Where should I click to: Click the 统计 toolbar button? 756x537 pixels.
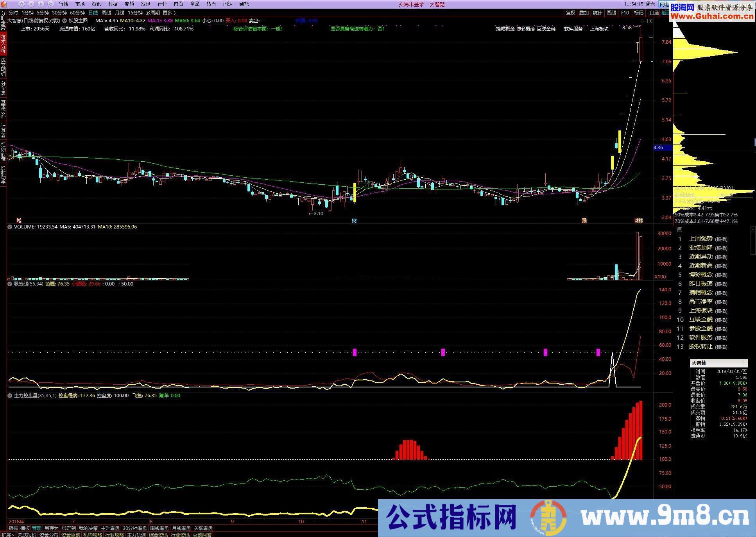click(x=598, y=13)
